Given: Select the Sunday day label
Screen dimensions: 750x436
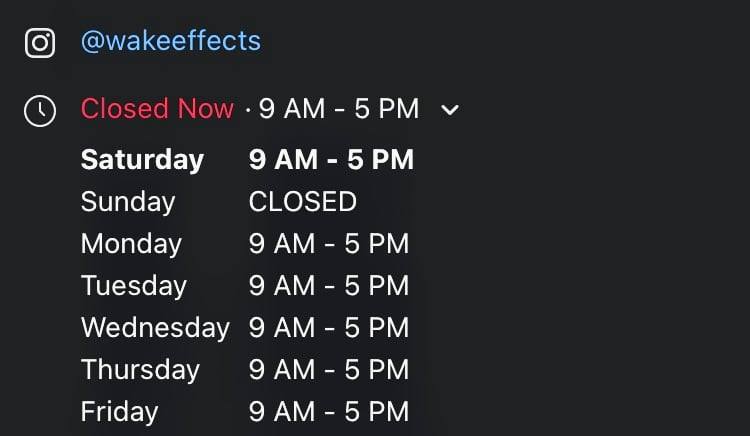Looking at the screenshot, I should pyautogui.click(x=128, y=202).
